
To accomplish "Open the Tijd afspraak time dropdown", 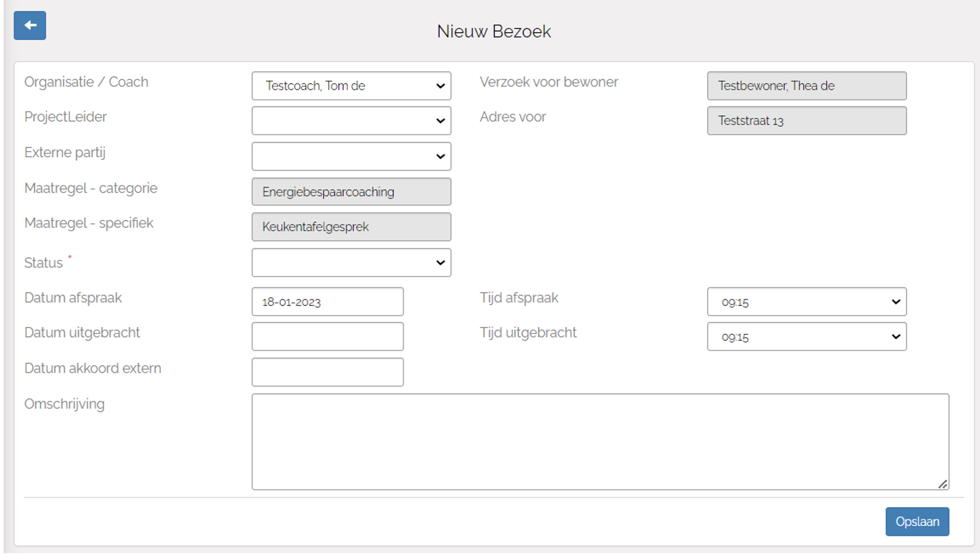I will tap(806, 302).
